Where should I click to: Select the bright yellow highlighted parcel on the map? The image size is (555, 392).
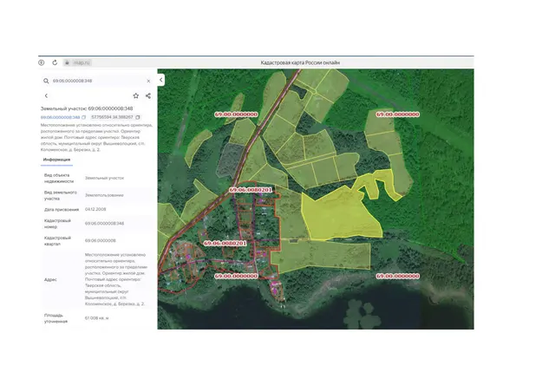338,214
